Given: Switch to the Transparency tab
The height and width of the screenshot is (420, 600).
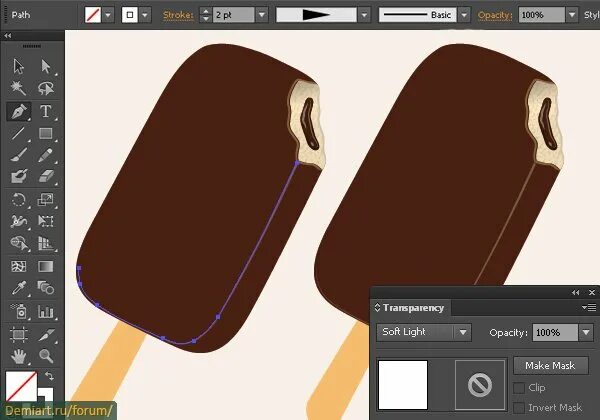Looking at the screenshot, I should click(x=413, y=308).
